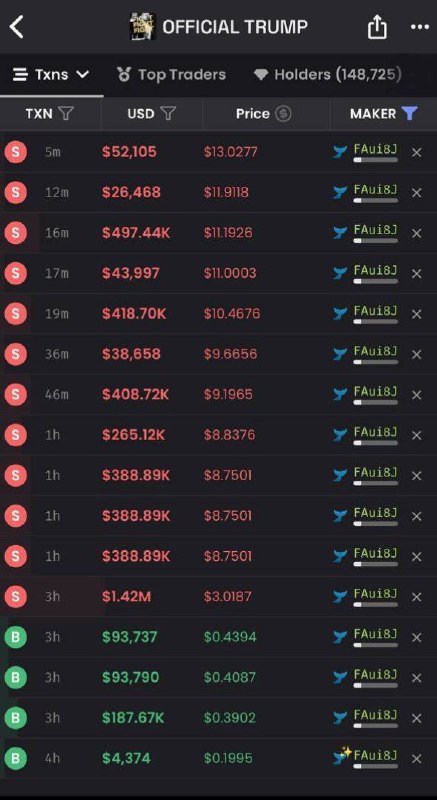Open the three-dot more options menu
The width and height of the screenshot is (437, 800).
click(420, 27)
